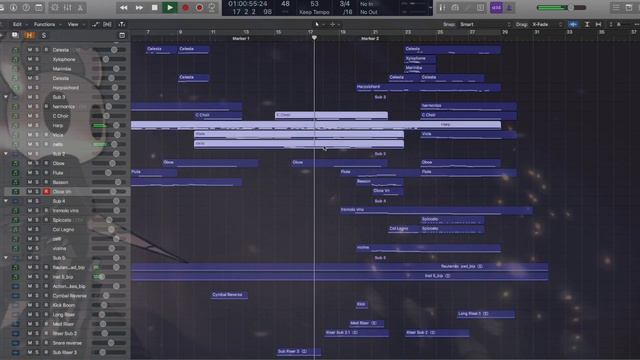The image size is (640, 360).
Task: Open Quick Help icon in control bar
Action: pyautogui.click(x=26, y=7)
